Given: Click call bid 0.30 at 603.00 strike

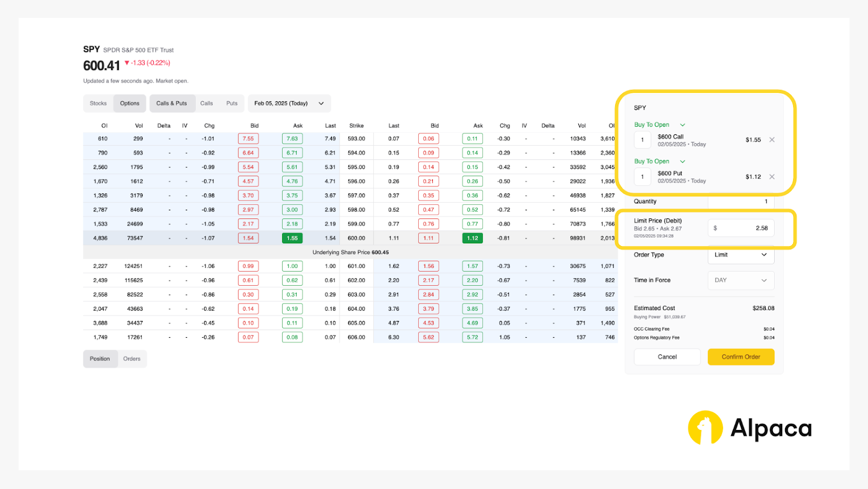Looking at the screenshot, I should coord(248,295).
